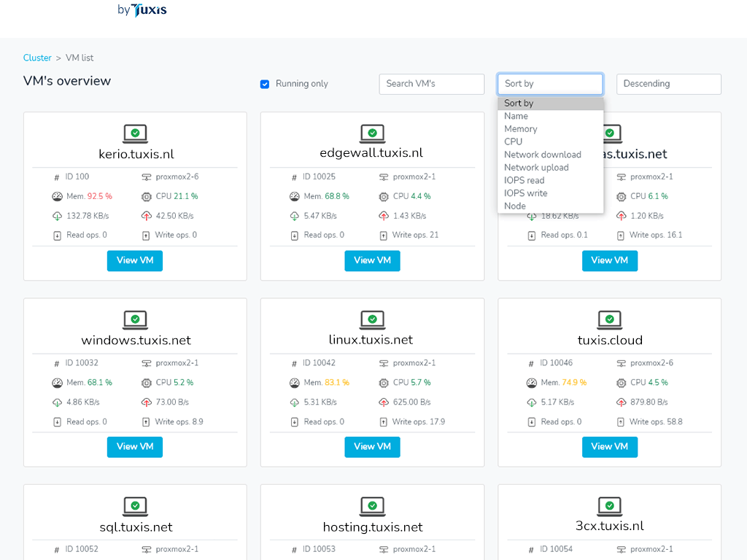747x560 pixels.
Task: Click the sql.tuxis.net VM title
Action: tap(136, 527)
